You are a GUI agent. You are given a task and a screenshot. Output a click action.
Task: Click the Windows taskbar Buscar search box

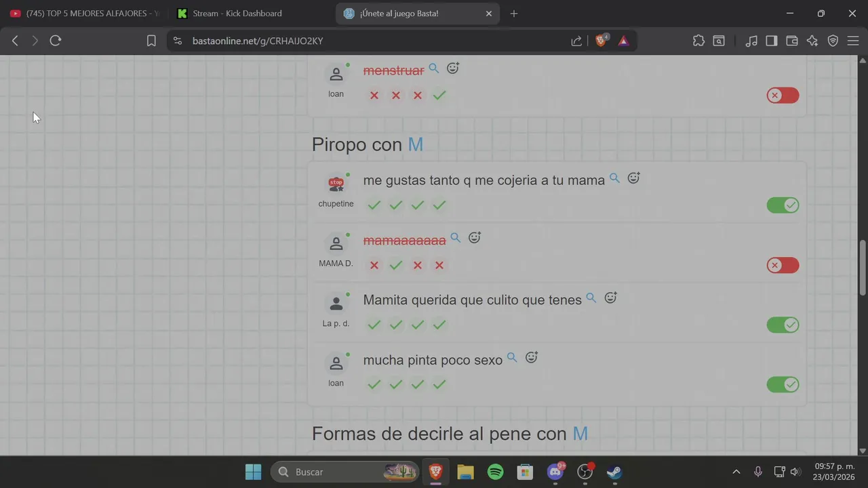pyautogui.click(x=345, y=472)
